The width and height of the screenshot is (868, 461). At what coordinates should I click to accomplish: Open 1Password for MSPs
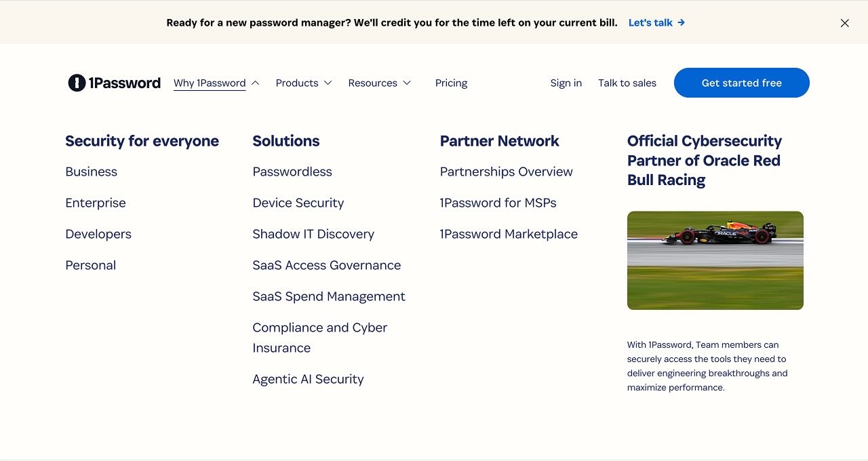[498, 203]
